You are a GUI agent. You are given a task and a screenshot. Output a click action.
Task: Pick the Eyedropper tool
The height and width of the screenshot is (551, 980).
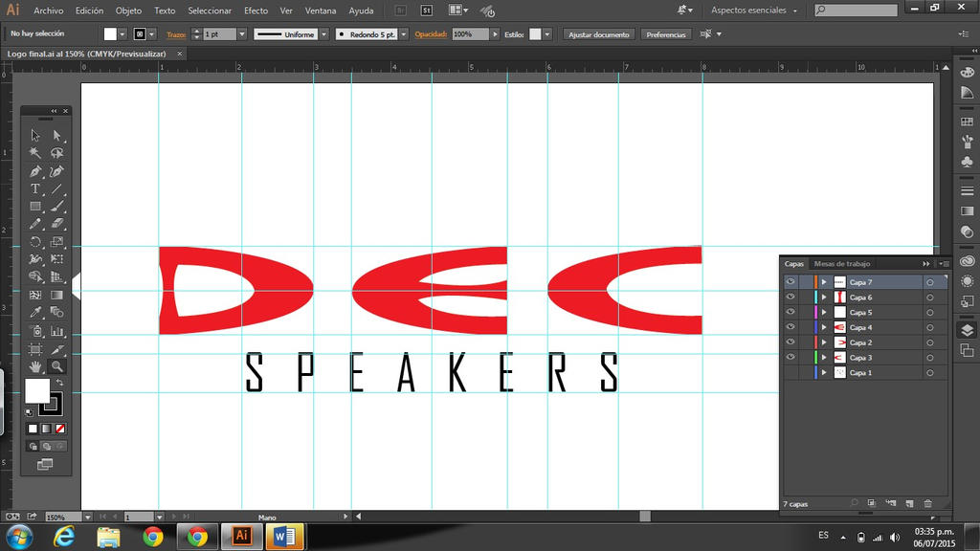point(35,312)
